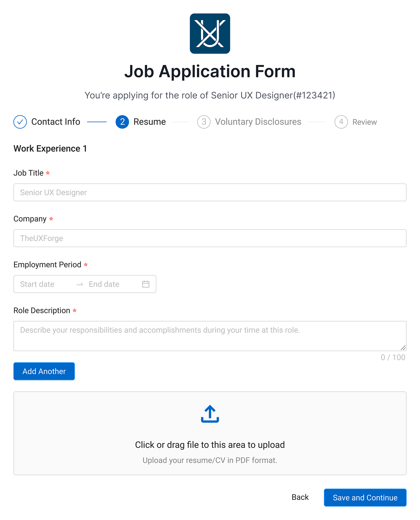Click the textarea resize handle
The width and height of the screenshot is (420, 520).
click(403, 348)
